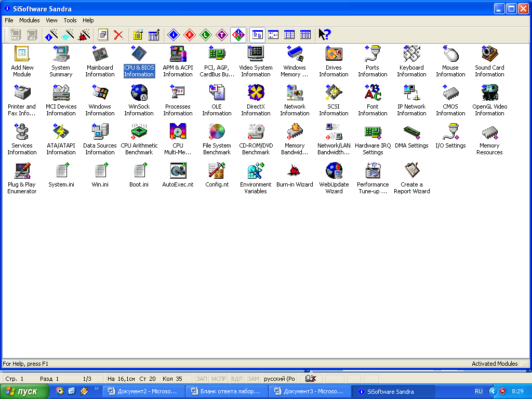Open Video System Information module
This screenshot has height=399, width=532.
tap(256, 62)
